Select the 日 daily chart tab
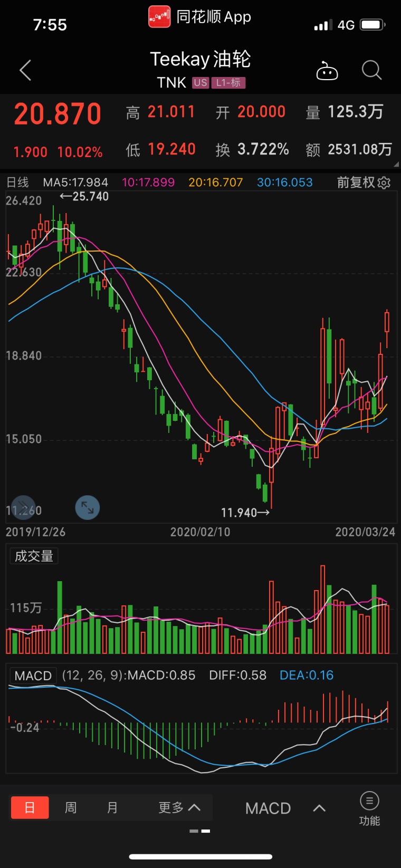401x868 pixels. (x=30, y=807)
